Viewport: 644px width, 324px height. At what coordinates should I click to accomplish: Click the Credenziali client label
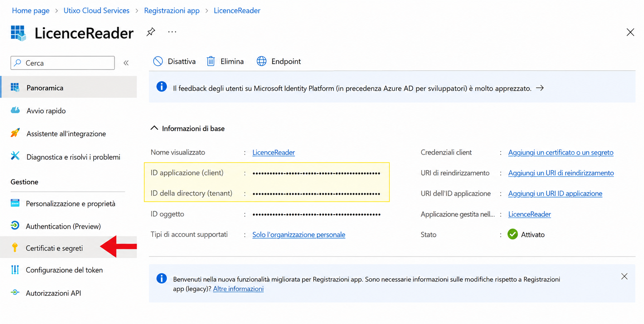click(x=446, y=152)
